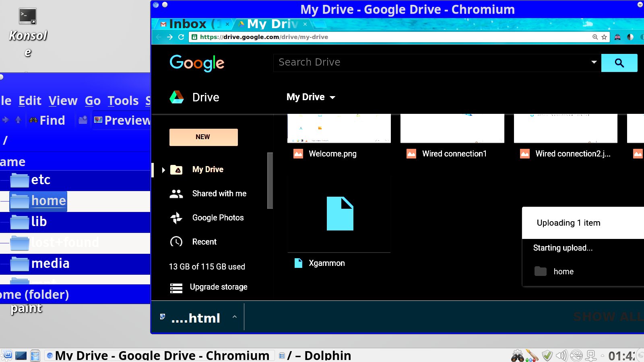Click SHOW ALL downloads button

pos(608,317)
